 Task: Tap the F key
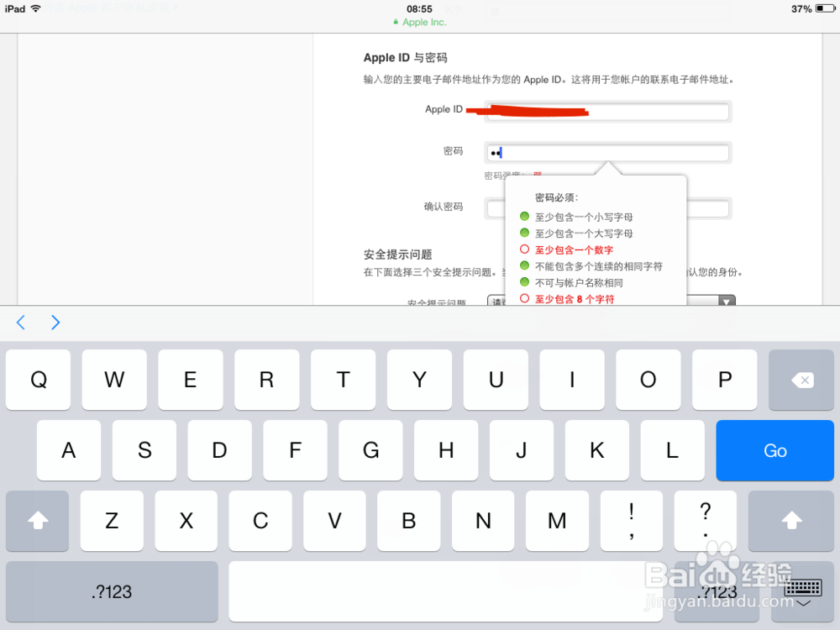pos(295,450)
